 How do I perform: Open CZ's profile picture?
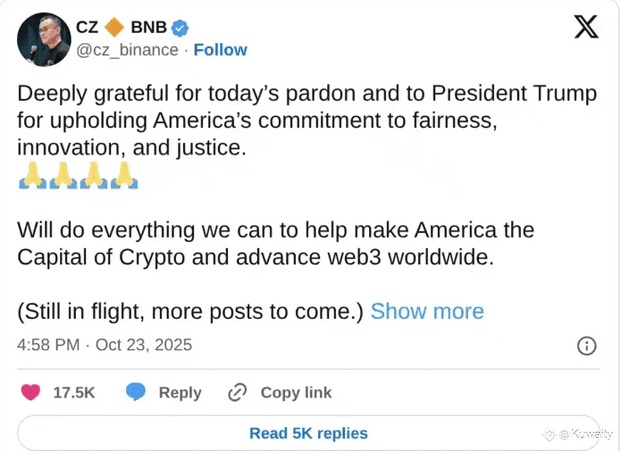click(43, 39)
